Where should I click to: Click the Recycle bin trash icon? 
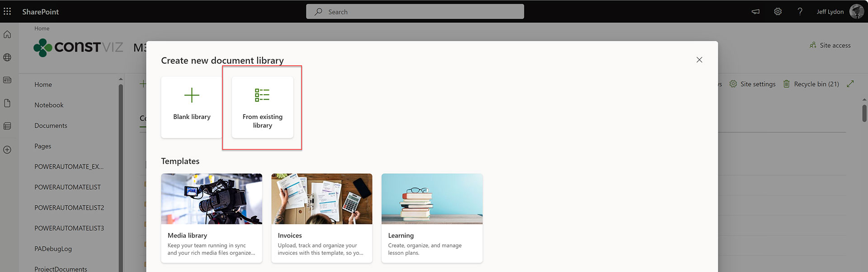tap(787, 84)
